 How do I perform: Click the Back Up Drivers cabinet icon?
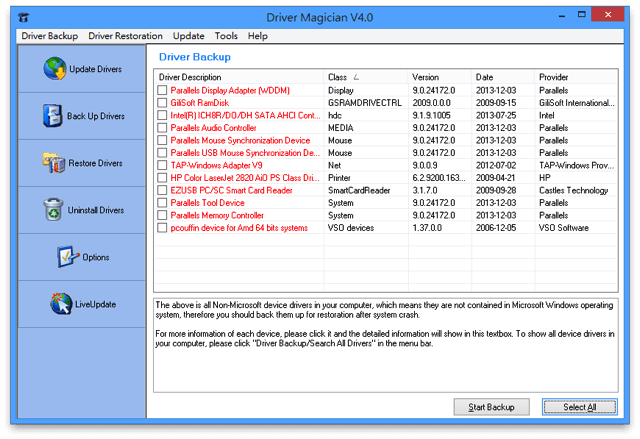(x=53, y=115)
